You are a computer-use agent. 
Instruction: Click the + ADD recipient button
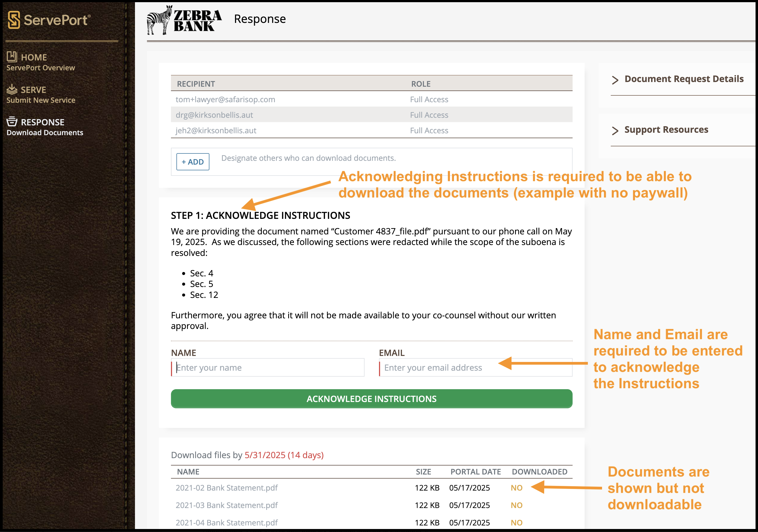tap(193, 162)
